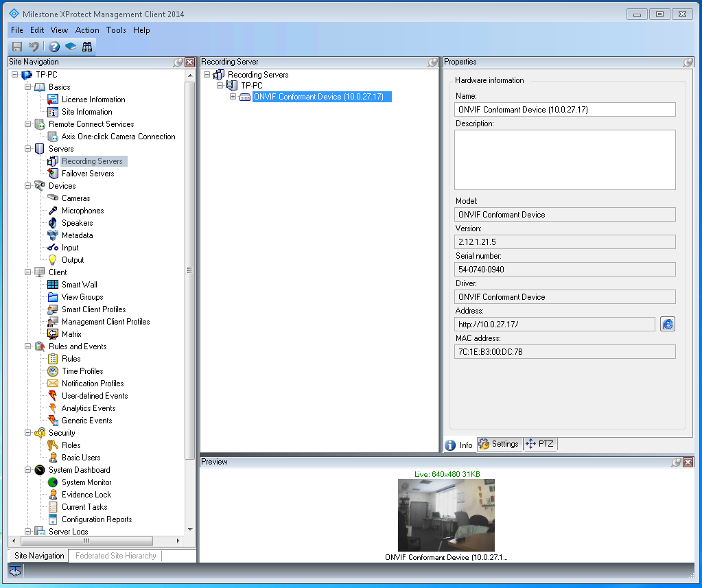The image size is (702, 588).
Task: Toggle the pin on Preview panel
Action: (677, 462)
